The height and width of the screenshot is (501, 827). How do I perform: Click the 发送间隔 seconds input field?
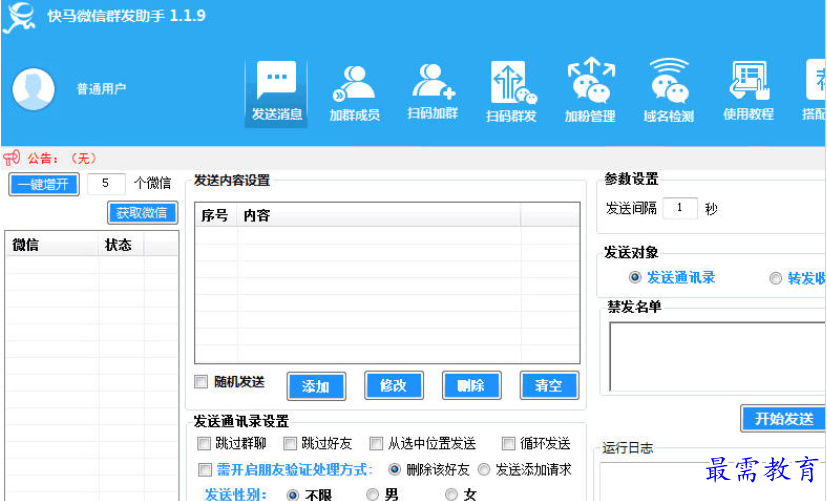click(x=680, y=208)
